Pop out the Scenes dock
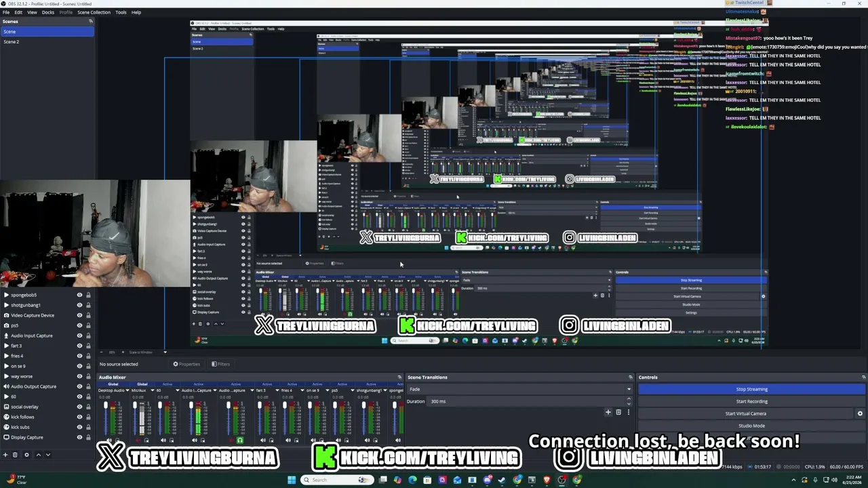The height and width of the screenshot is (488, 868). tap(90, 22)
